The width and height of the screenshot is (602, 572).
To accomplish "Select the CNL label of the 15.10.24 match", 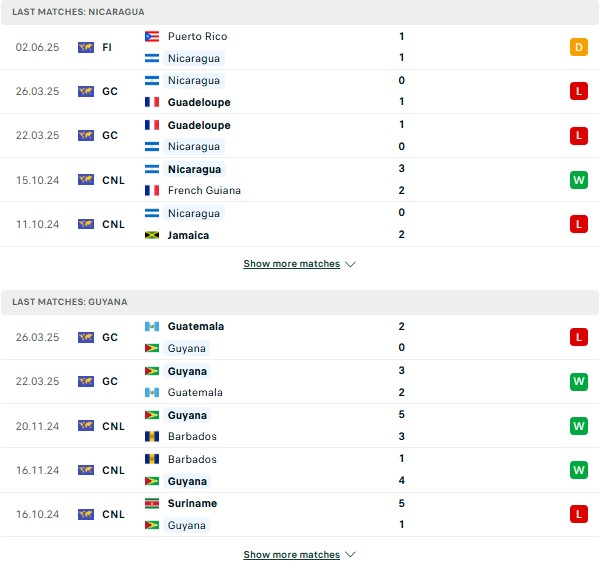I will [x=113, y=180].
